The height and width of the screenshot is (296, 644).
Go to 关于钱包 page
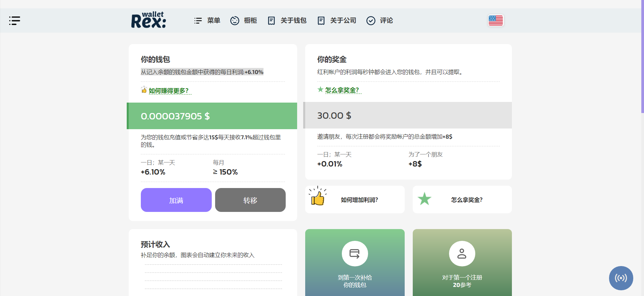point(287,21)
